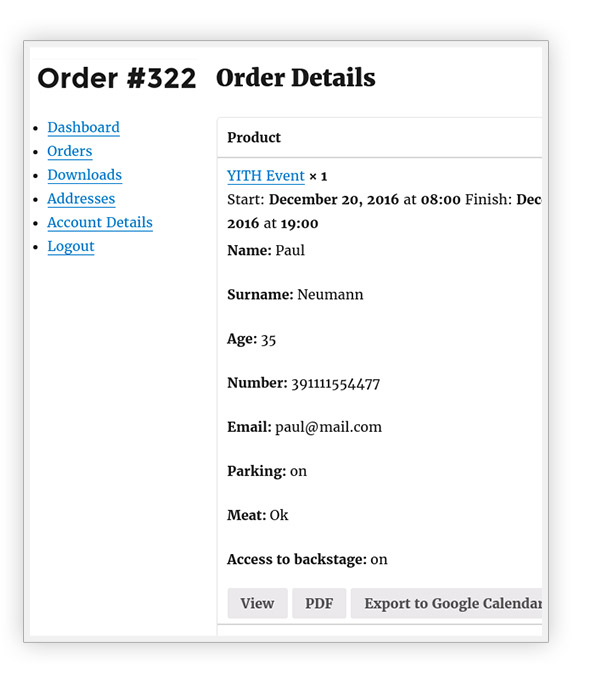Go to the Orders page
The width and height of the screenshot is (600, 687).
69,152
